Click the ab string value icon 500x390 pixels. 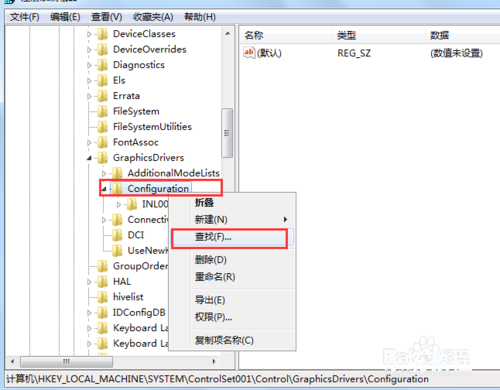click(x=249, y=53)
